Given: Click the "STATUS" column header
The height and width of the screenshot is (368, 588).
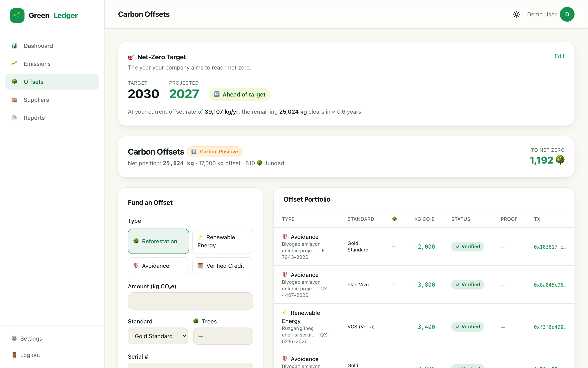Looking at the screenshot, I should tap(461, 219).
